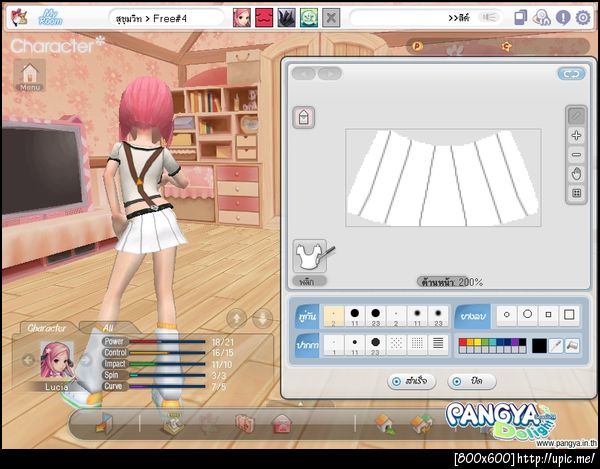This screenshot has height=469, width=600.
Task: Click the redo arrow in design editor
Action: 330,73
